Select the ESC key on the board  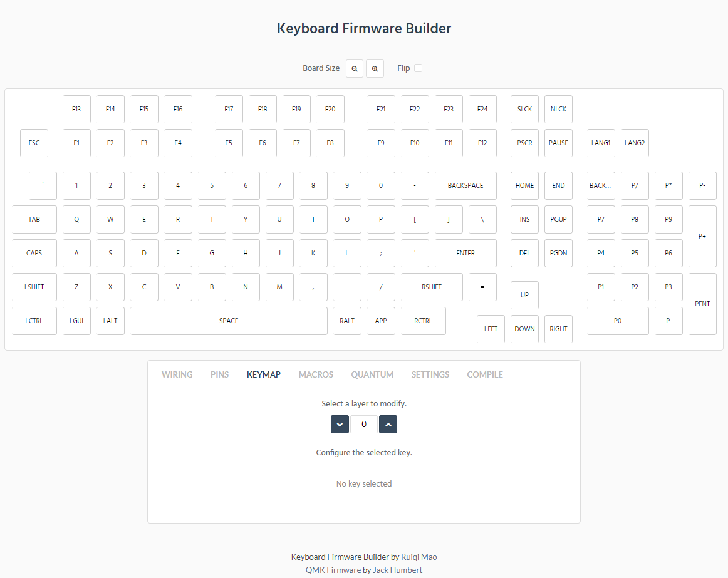pos(34,143)
